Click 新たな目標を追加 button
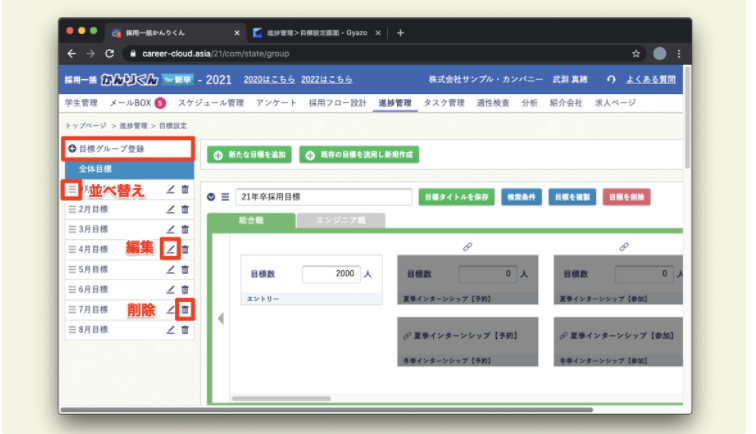This screenshot has height=434, width=756. [249, 155]
